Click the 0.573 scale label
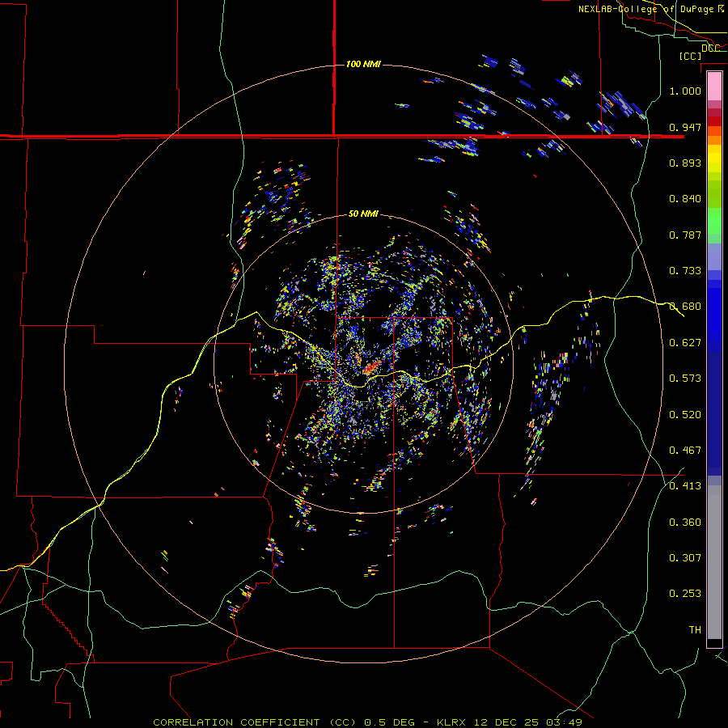 pos(685,379)
